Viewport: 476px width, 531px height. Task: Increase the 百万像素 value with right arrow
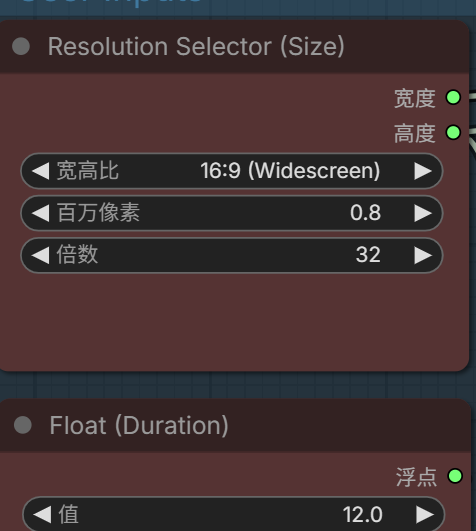[423, 213]
